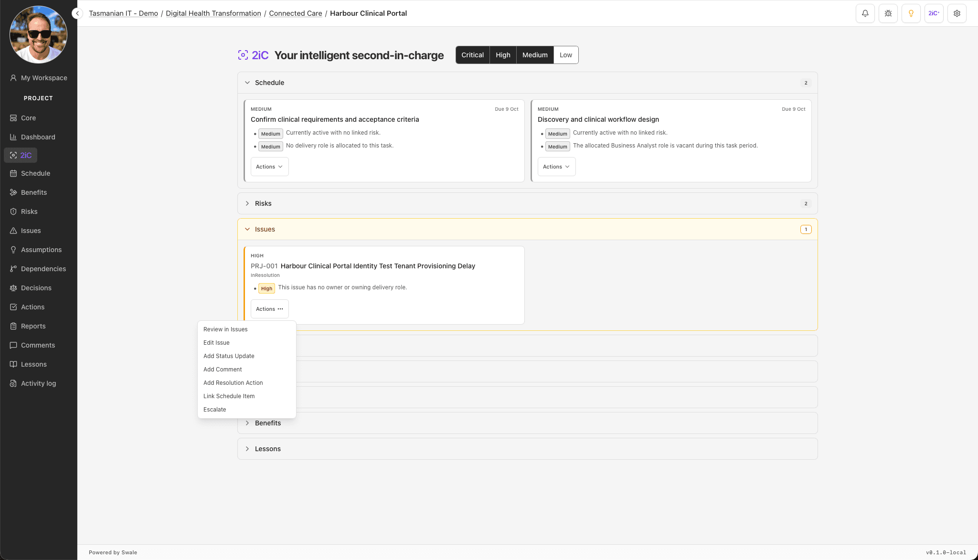Open the settings gear in header
The image size is (978, 560).
[957, 13]
